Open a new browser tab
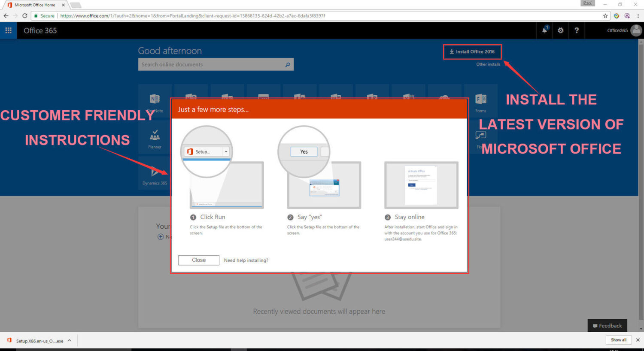 [x=75, y=5]
